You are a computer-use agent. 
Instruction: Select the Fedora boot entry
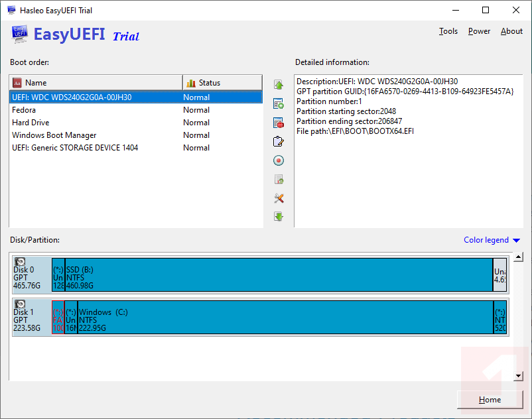[136, 110]
